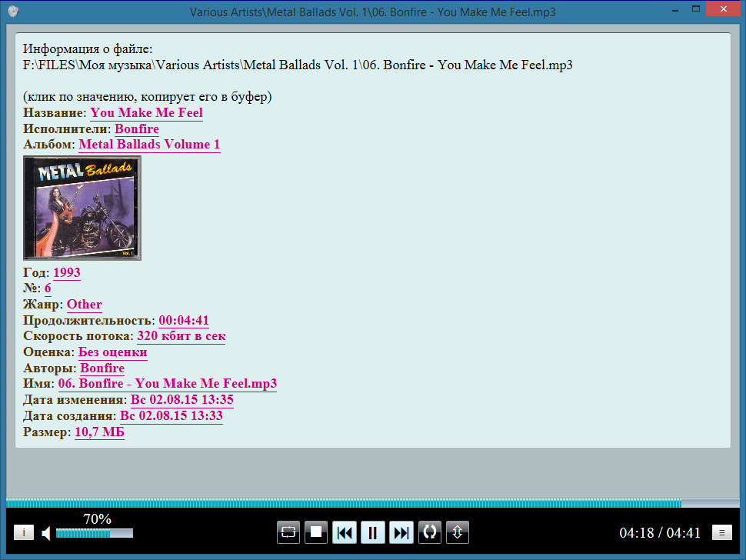This screenshot has width=746, height=560.
Task: Copy authors value 'Bonfire' under Авторы
Action: pos(102,368)
